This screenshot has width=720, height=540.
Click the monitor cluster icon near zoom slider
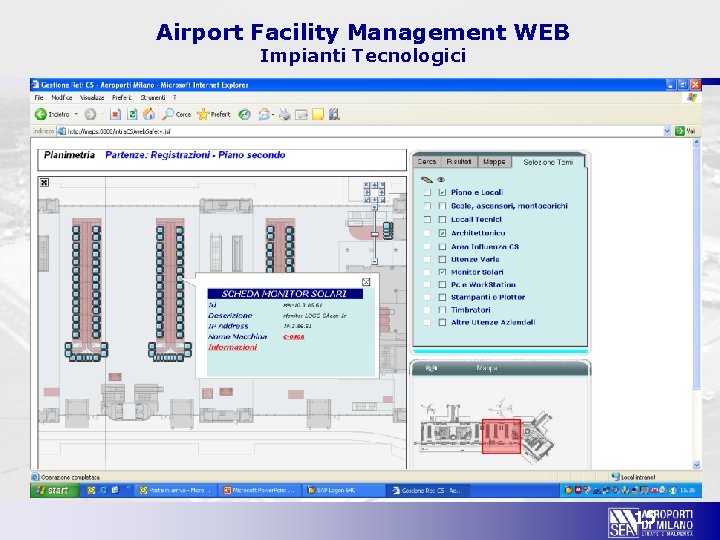tap(388, 231)
